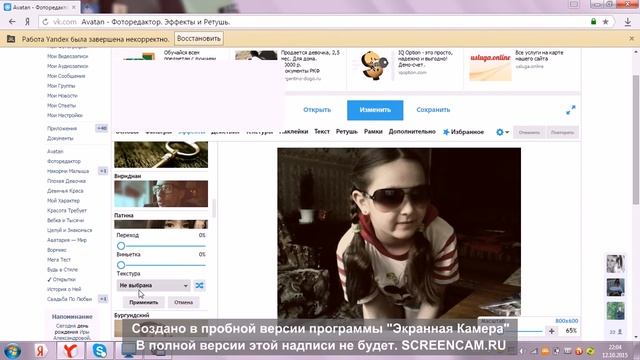Open the Наклейки stickers tab

point(294,131)
